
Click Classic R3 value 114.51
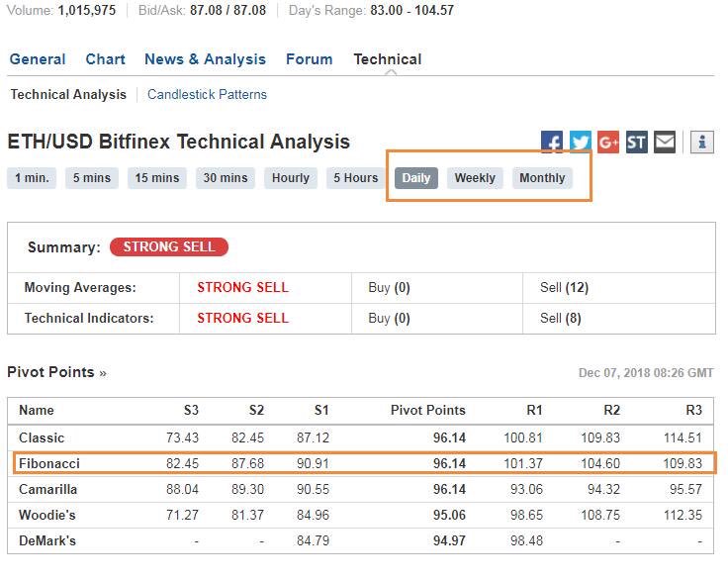682,437
